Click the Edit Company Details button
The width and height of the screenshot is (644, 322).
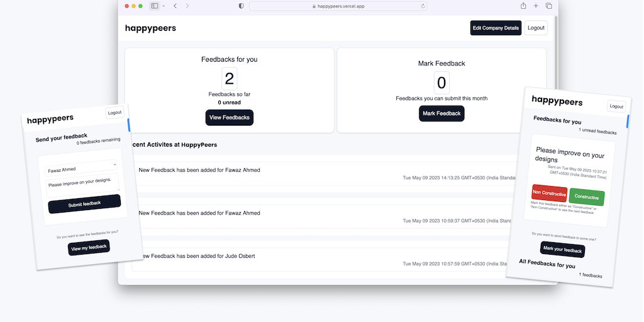coord(496,28)
